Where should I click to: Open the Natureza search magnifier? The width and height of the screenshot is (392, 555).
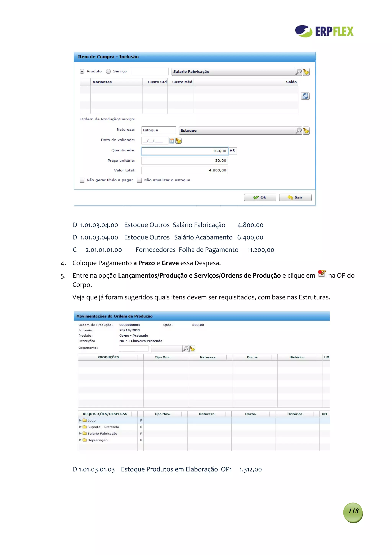click(x=299, y=130)
